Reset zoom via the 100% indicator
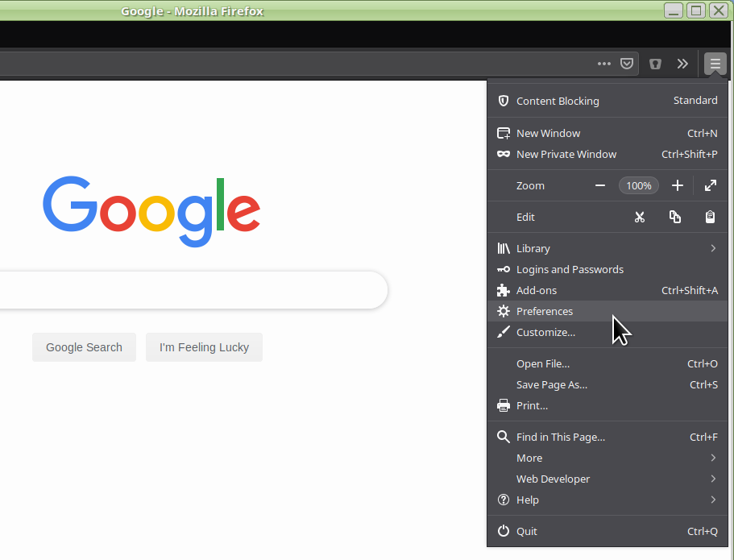The width and height of the screenshot is (734, 560). (x=639, y=185)
